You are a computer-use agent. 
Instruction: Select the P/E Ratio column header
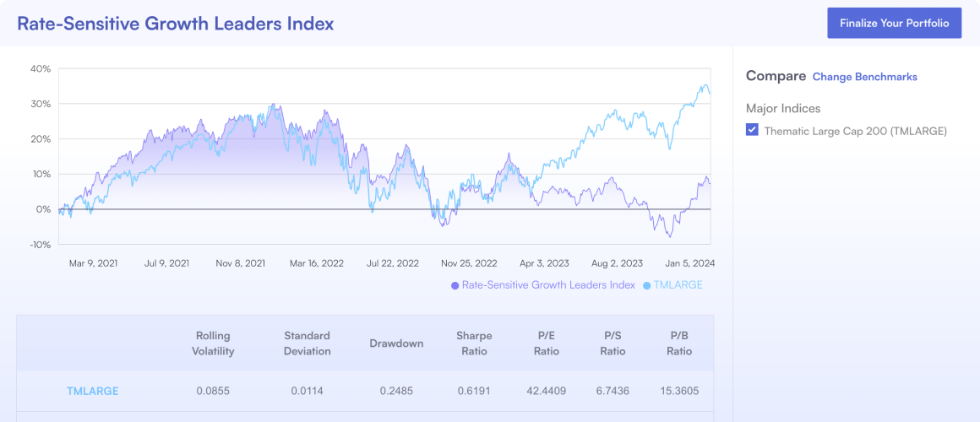coord(547,344)
